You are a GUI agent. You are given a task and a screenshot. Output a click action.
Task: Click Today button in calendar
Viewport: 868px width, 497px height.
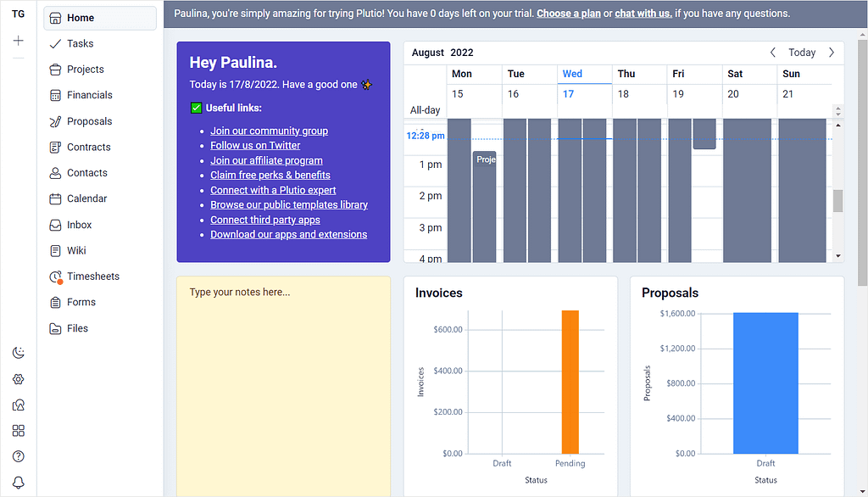(802, 52)
